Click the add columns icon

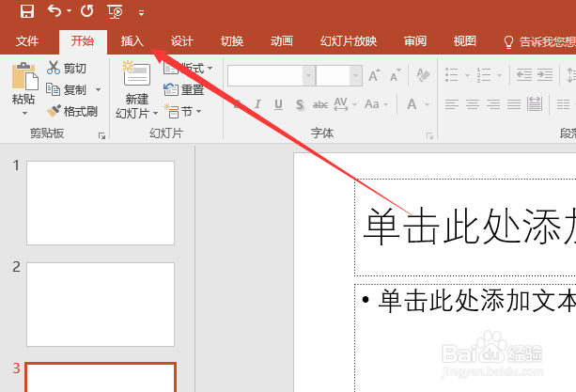point(563,104)
